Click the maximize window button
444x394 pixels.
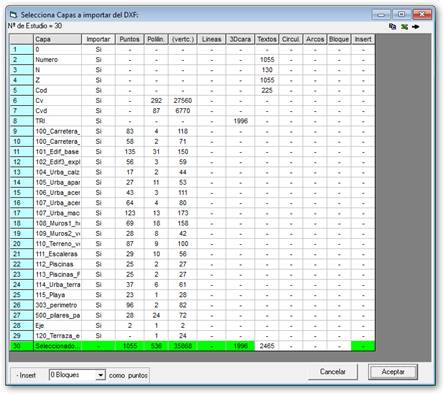(402, 14)
